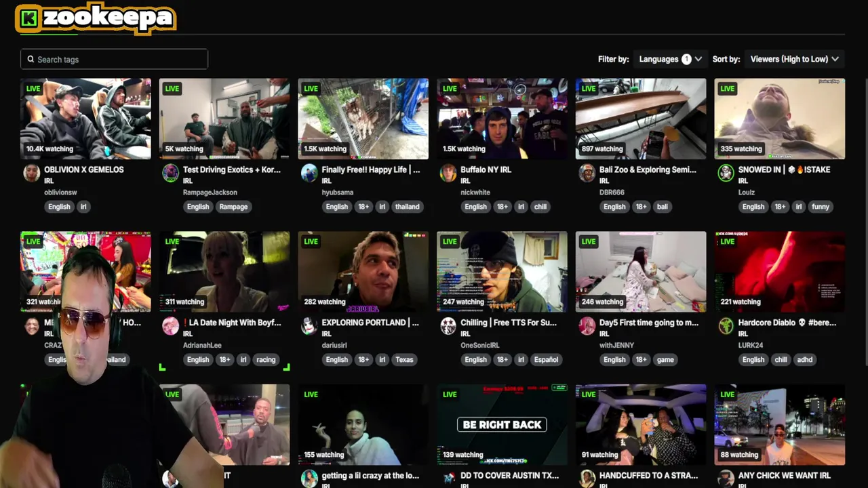Open Buffalo NY IRL stream thumbnail
868x488 pixels.
coord(502,119)
